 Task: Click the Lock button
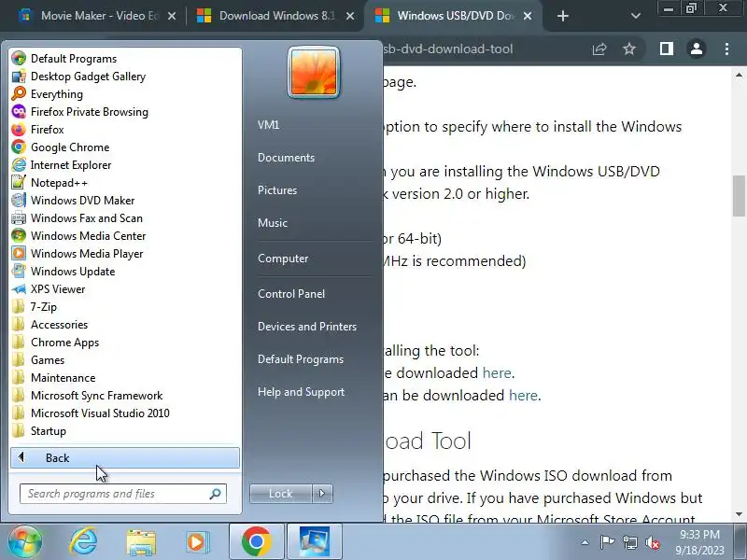click(x=281, y=494)
